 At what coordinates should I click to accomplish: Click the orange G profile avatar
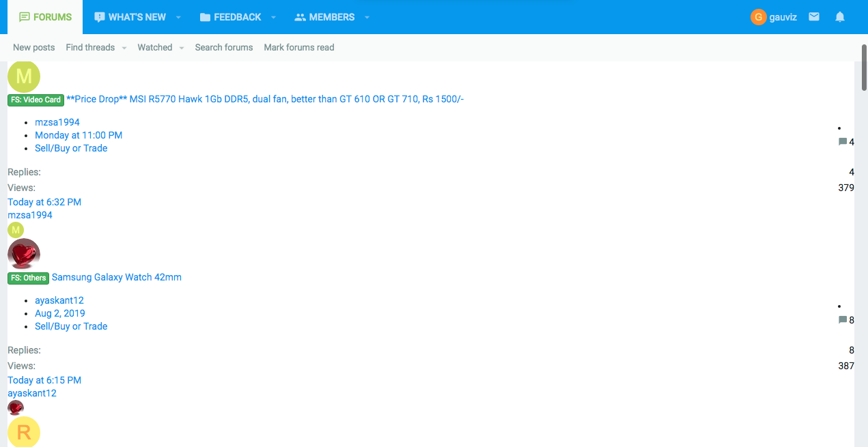758,17
